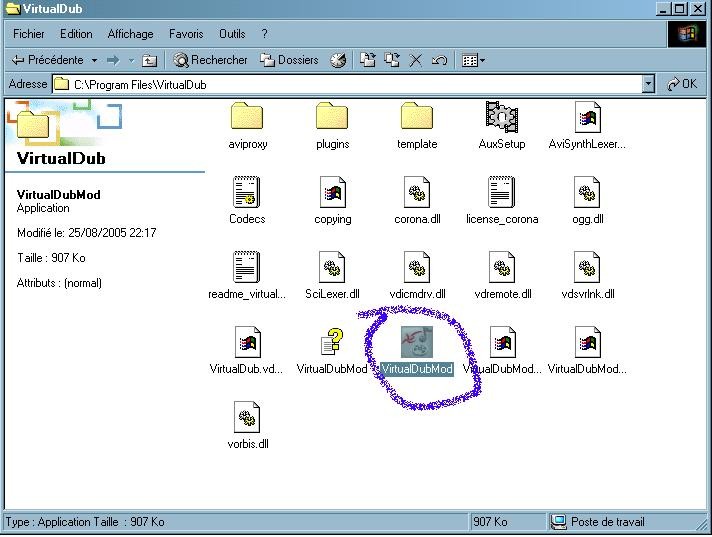The width and height of the screenshot is (712, 537).
Task: Select the Codecs file icon
Action: [247, 201]
